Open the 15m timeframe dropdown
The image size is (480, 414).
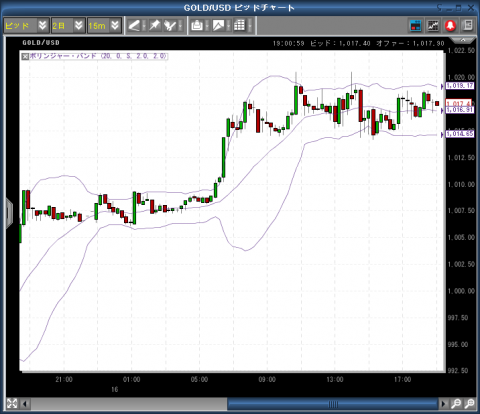(x=104, y=26)
